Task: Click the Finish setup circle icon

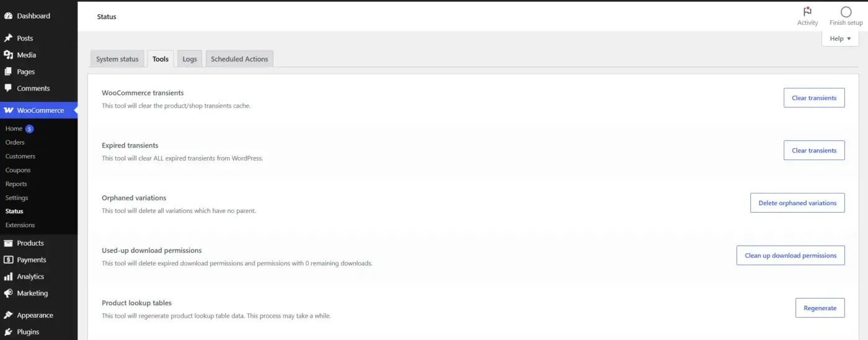Action: [846, 12]
